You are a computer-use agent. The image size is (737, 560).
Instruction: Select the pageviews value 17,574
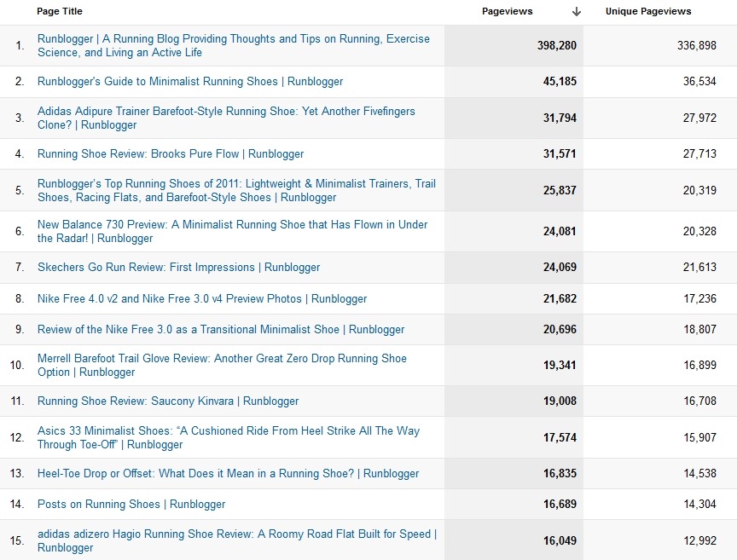pos(560,437)
